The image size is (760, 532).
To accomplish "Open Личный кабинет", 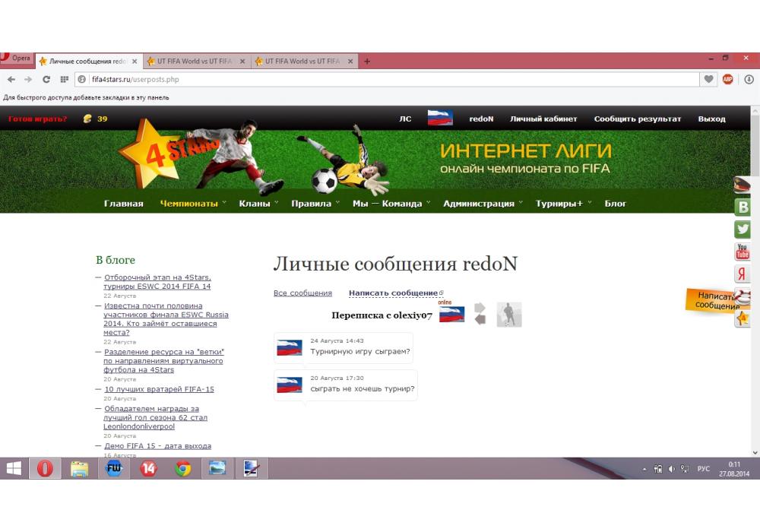I will [x=543, y=119].
